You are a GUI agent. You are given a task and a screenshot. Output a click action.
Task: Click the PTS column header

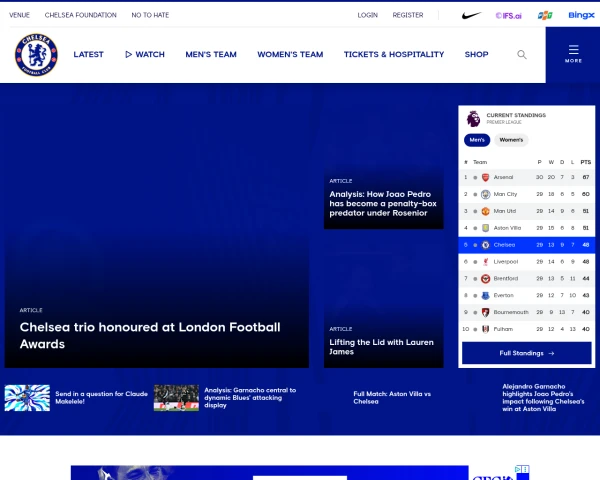tap(585, 162)
